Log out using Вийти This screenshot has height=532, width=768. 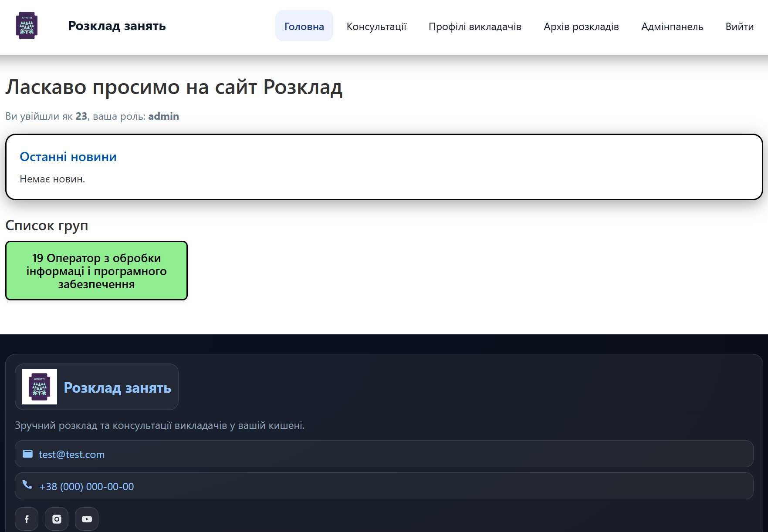coord(739,26)
